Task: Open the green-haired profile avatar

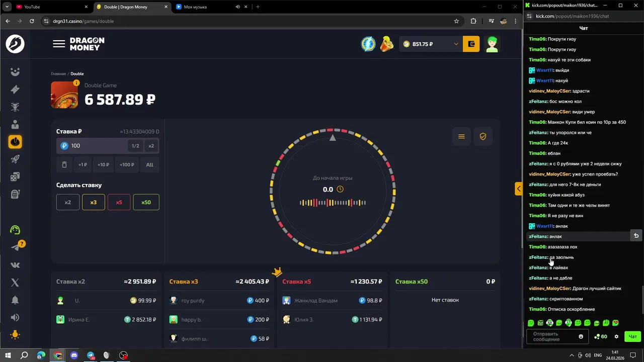Action: [492, 44]
